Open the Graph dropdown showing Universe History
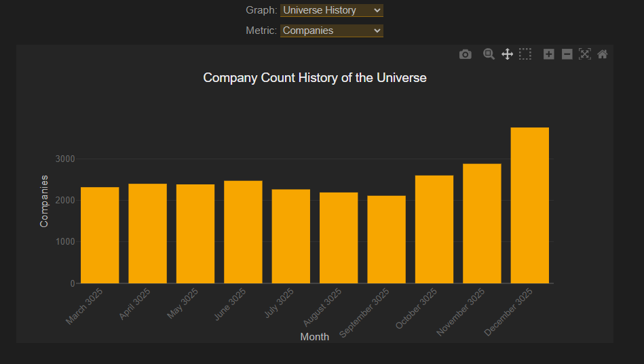Viewport: 644px width, 364px height. 331,10
